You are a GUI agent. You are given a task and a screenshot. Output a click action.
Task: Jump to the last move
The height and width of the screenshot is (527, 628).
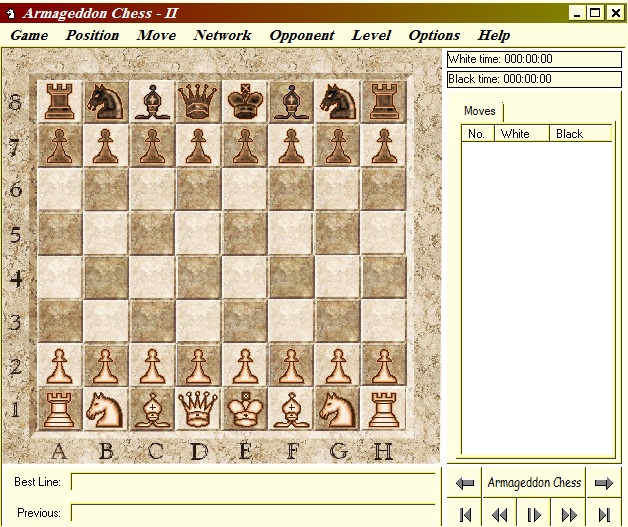(604, 515)
